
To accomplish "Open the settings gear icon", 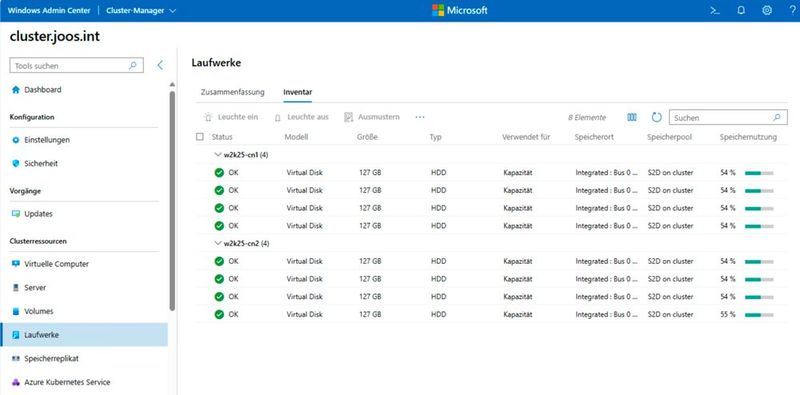I will (767, 10).
